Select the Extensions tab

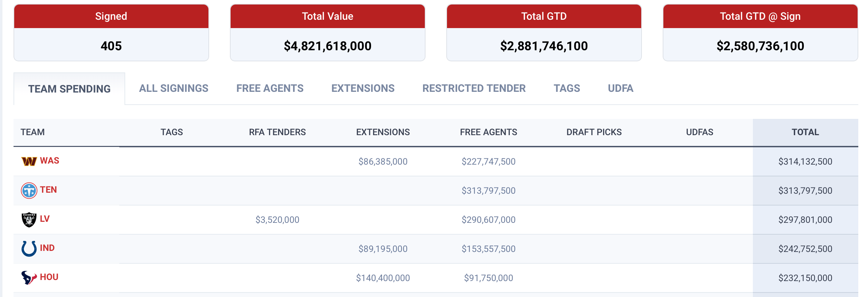click(363, 88)
